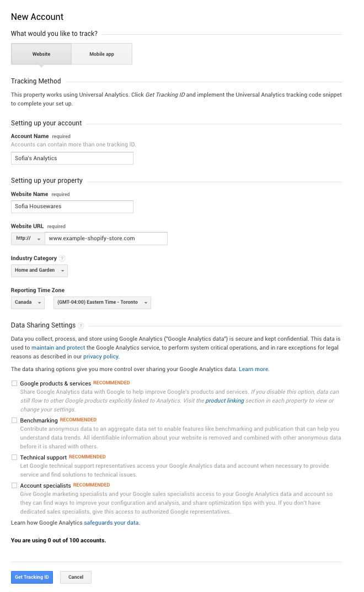
Task: Open the Canada country dropdown
Action: click(x=28, y=303)
